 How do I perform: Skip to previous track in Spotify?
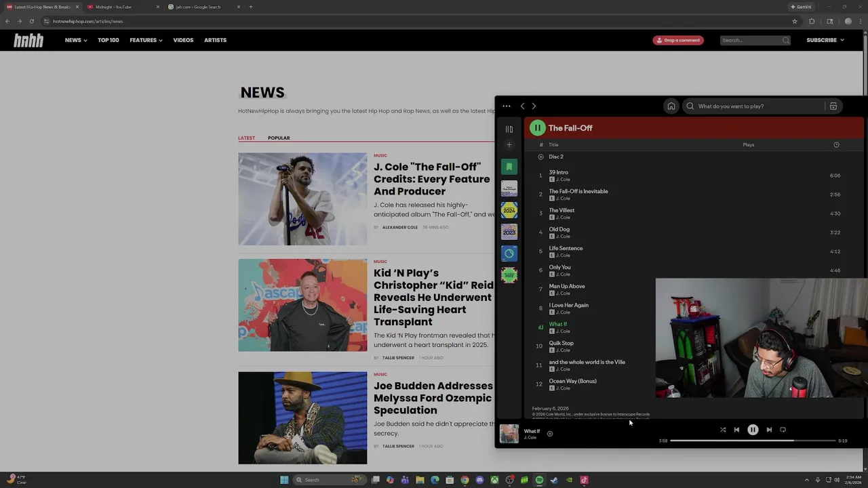tap(736, 430)
